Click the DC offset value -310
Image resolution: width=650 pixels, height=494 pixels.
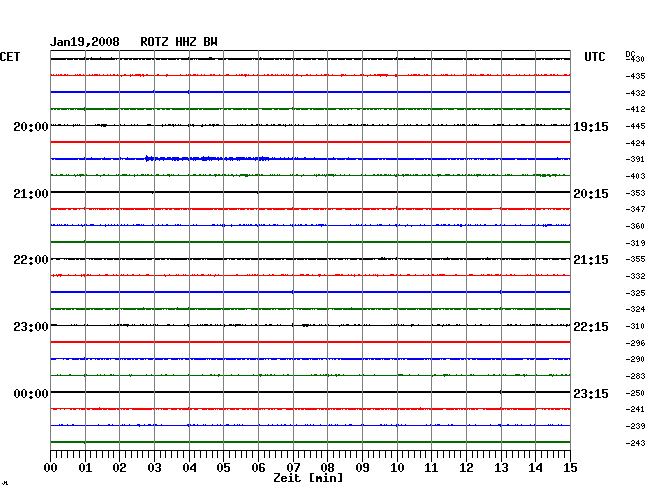635,327
